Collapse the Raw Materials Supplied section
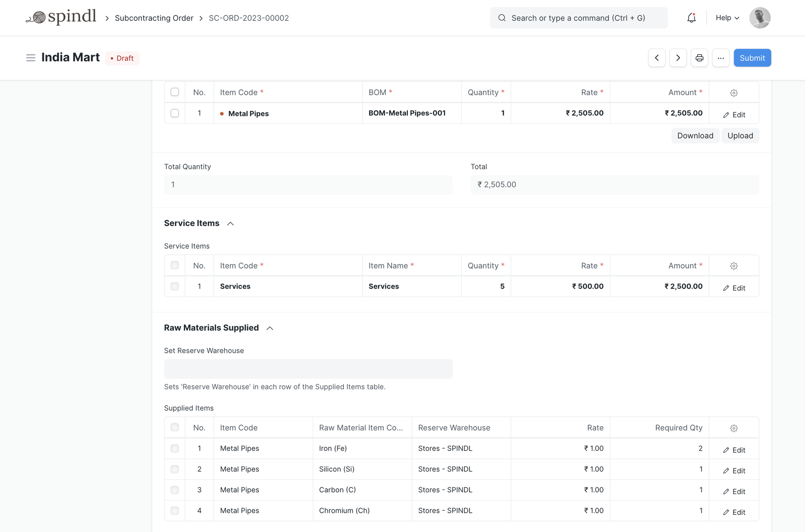 click(x=269, y=328)
